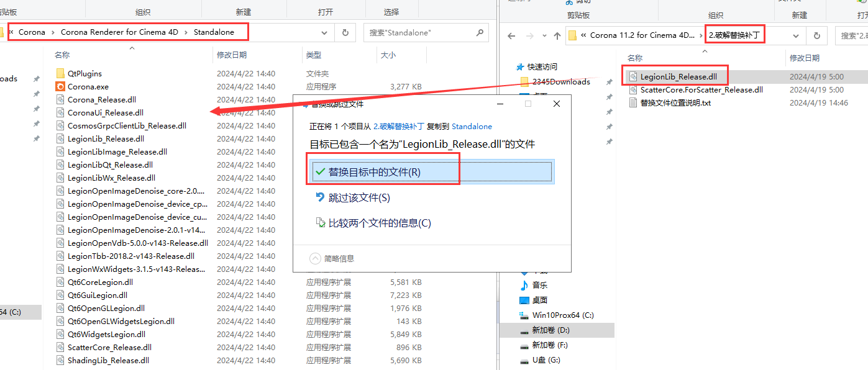
Task: Refresh the 2.破解替换补丁 folder view
Action: point(817,36)
